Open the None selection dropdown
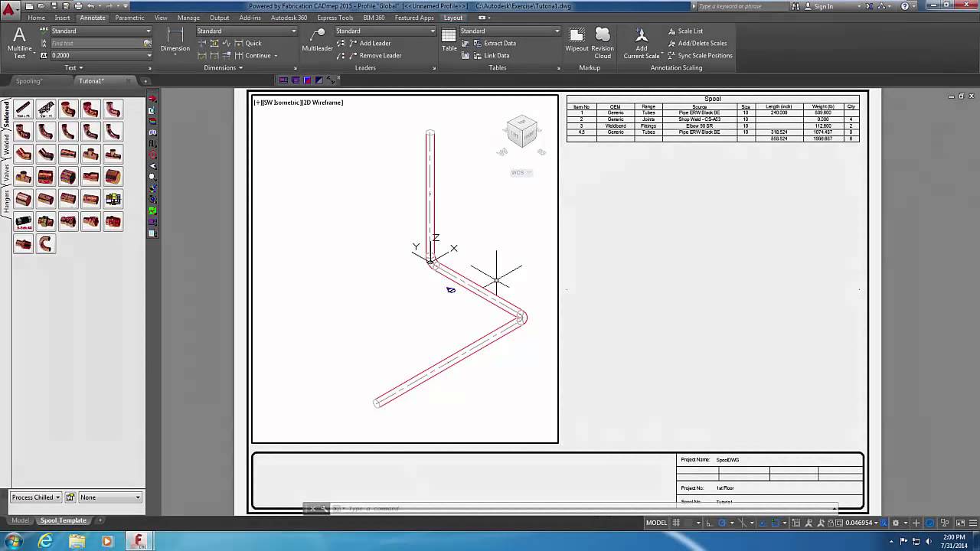 coord(107,497)
